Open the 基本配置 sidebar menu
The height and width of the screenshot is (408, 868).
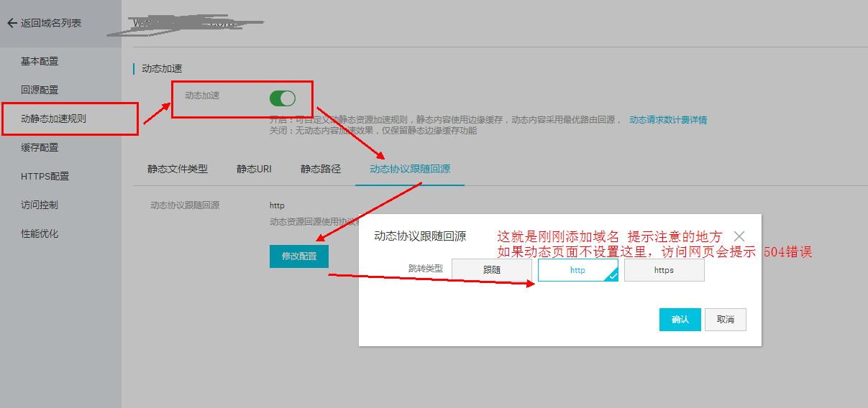[40, 61]
